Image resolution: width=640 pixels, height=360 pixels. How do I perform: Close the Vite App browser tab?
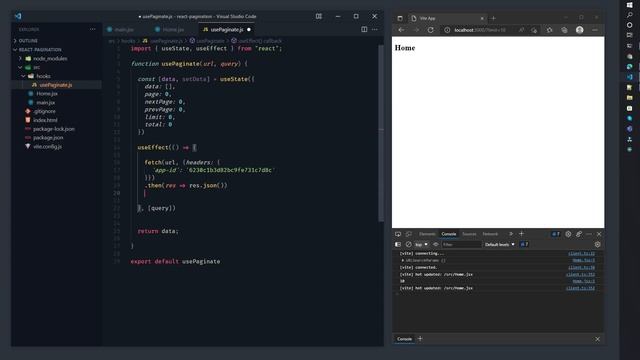coord(482,18)
